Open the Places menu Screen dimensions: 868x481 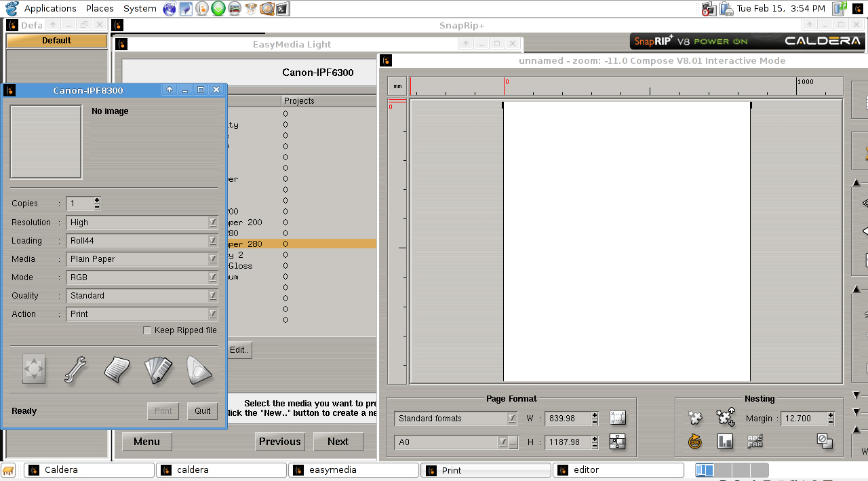click(x=100, y=8)
